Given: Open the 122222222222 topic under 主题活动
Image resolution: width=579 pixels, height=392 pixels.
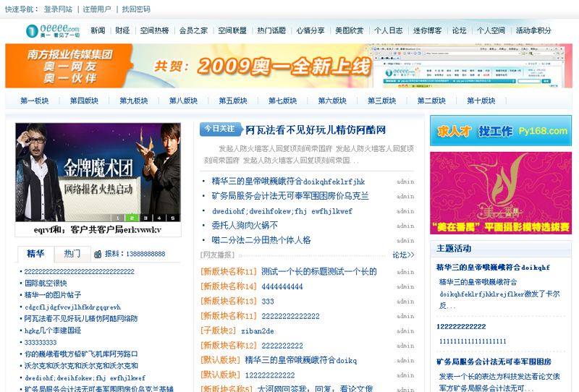Looking at the screenshot, I should click(461, 327).
